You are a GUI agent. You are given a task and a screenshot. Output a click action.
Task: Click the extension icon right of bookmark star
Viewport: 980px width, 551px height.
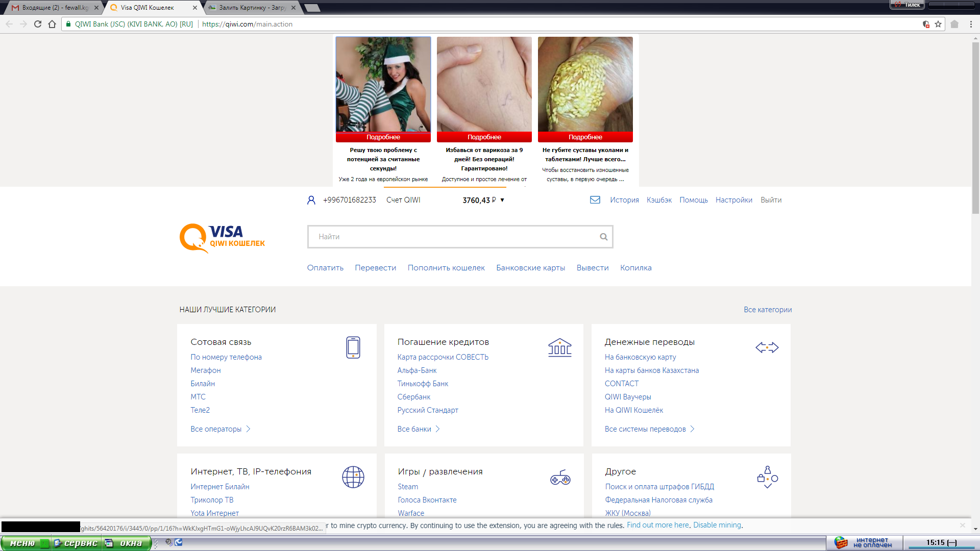(954, 24)
